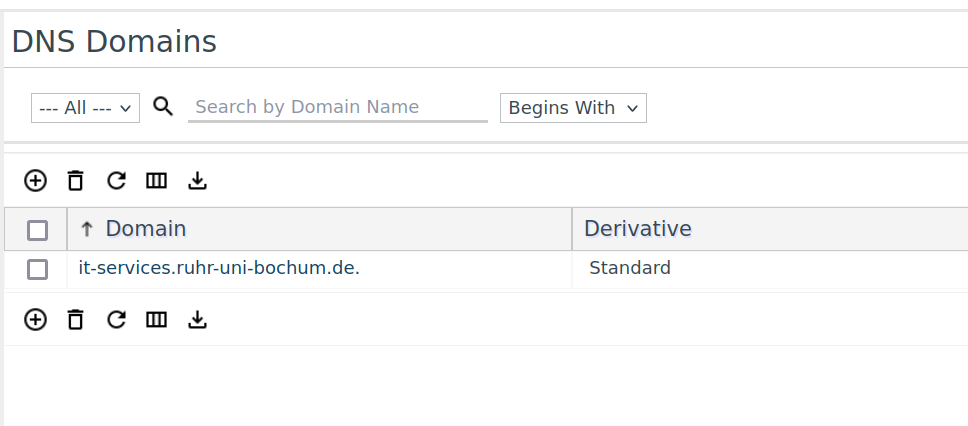Click the columns icon in bottom toolbar
This screenshot has width=968, height=426.
click(x=156, y=319)
